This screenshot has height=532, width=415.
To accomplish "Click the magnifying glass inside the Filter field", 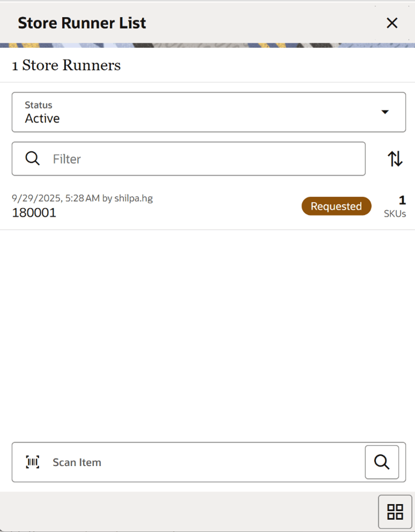I will point(32,159).
